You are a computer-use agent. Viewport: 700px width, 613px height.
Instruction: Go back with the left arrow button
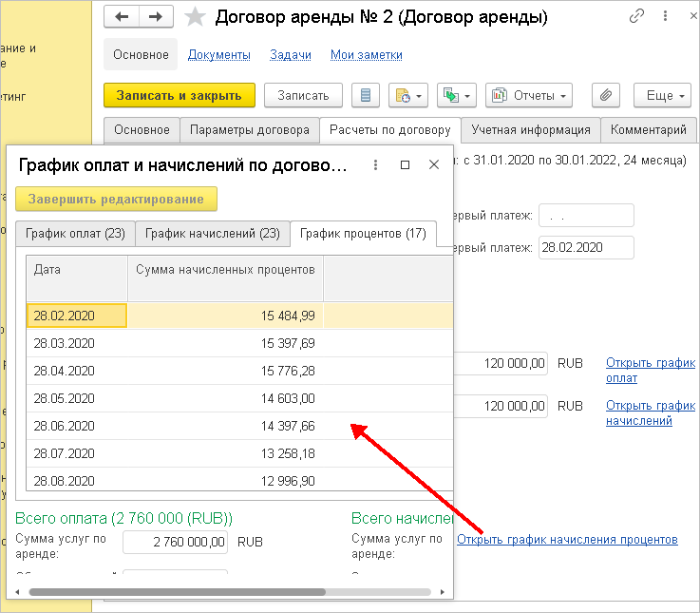pos(122,17)
